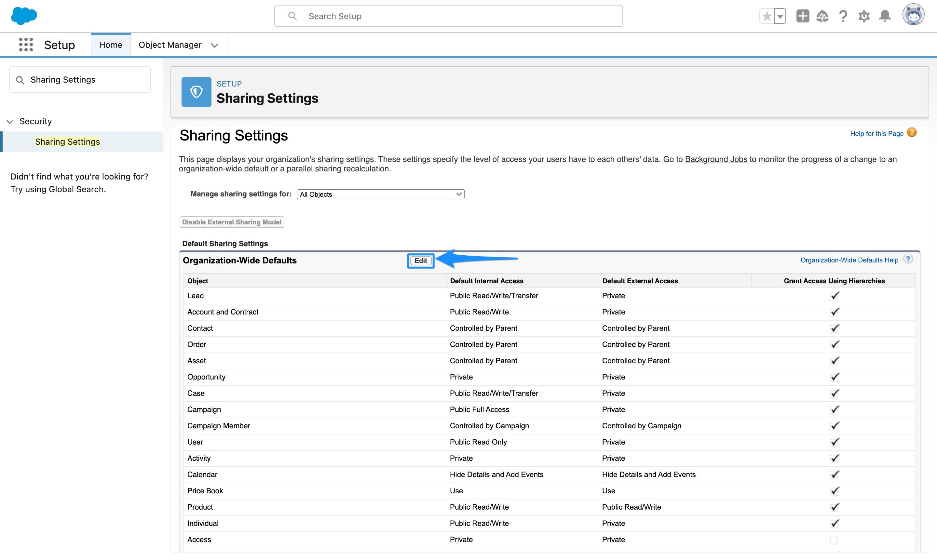This screenshot has height=560, width=937.
Task: Open Setup help using the question mark icon
Action: (x=843, y=16)
